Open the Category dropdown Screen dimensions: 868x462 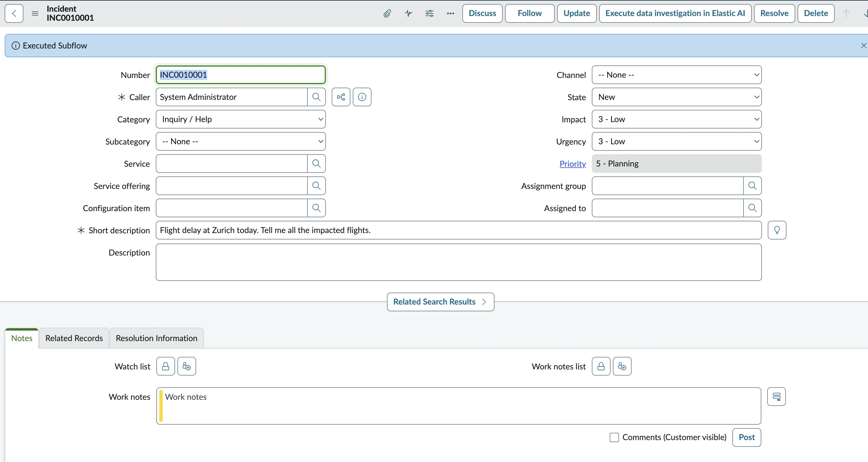coord(241,119)
